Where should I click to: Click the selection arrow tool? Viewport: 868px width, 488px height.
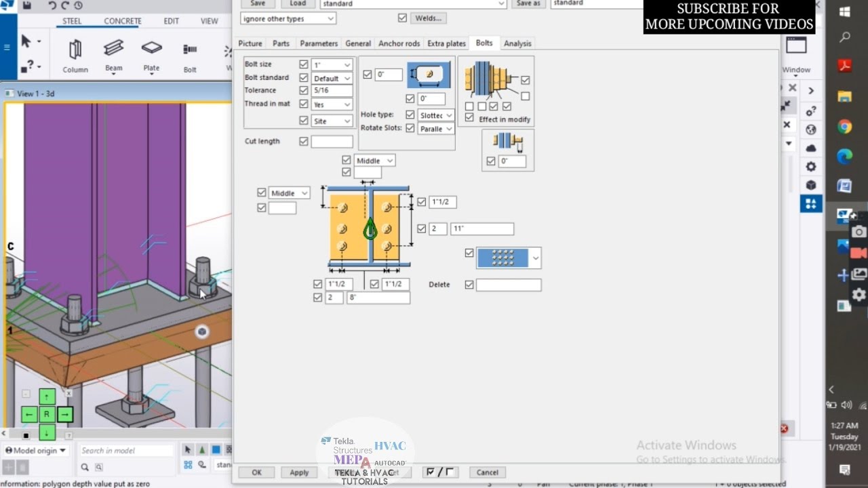26,41
